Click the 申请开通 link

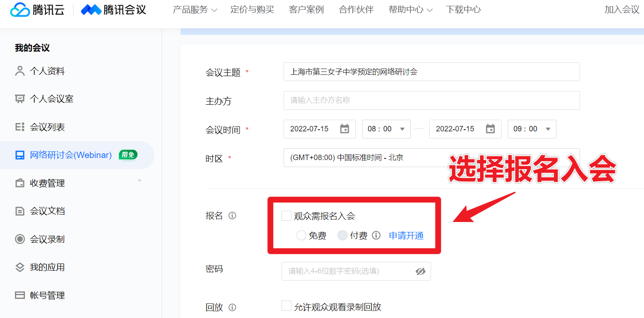[x=406, y=236]
